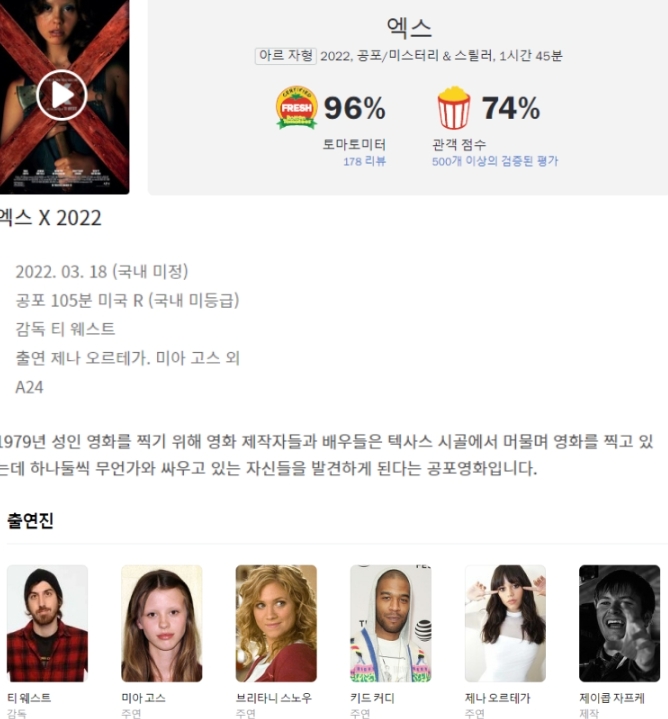Select the black-and-white photo of 제이콥 자프케

click(x=619, y=623)
